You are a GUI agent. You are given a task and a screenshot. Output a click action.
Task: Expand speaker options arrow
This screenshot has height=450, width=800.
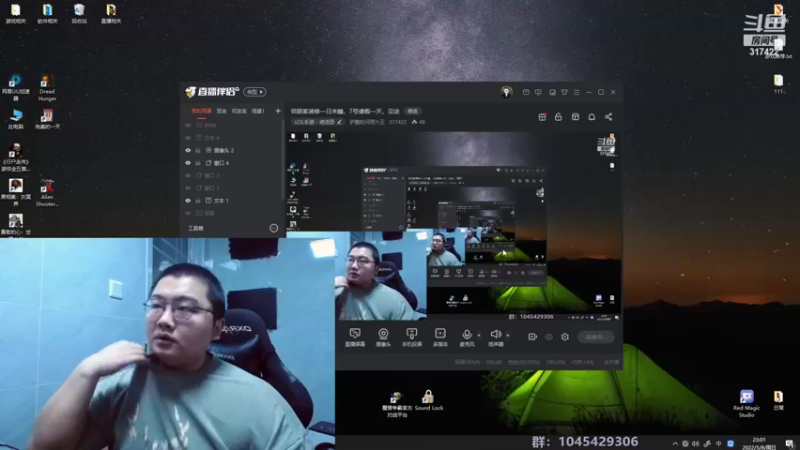(x=508, y=335)
